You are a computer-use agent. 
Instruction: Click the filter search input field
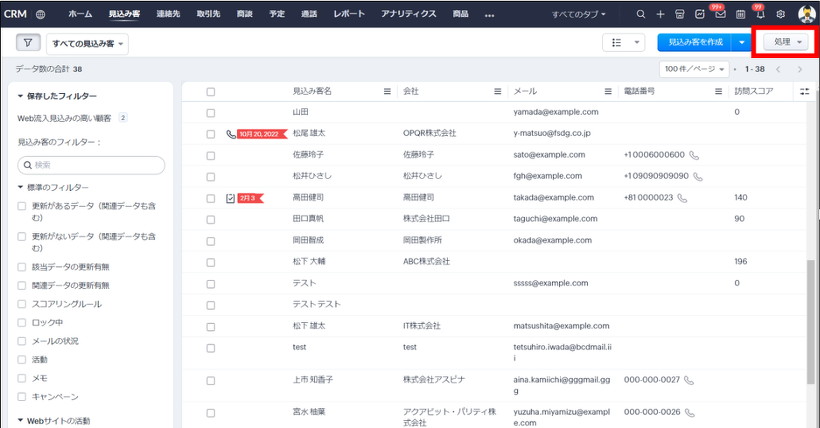click(x=91, y=165)
